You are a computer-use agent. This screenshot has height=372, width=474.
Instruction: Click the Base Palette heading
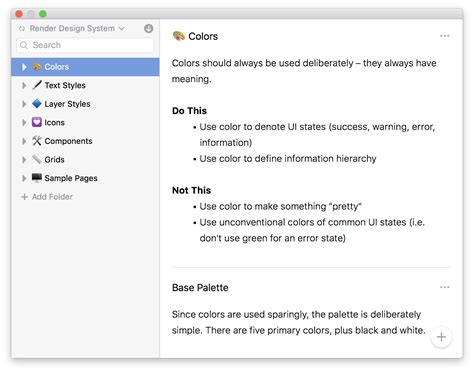coord(200,288)
